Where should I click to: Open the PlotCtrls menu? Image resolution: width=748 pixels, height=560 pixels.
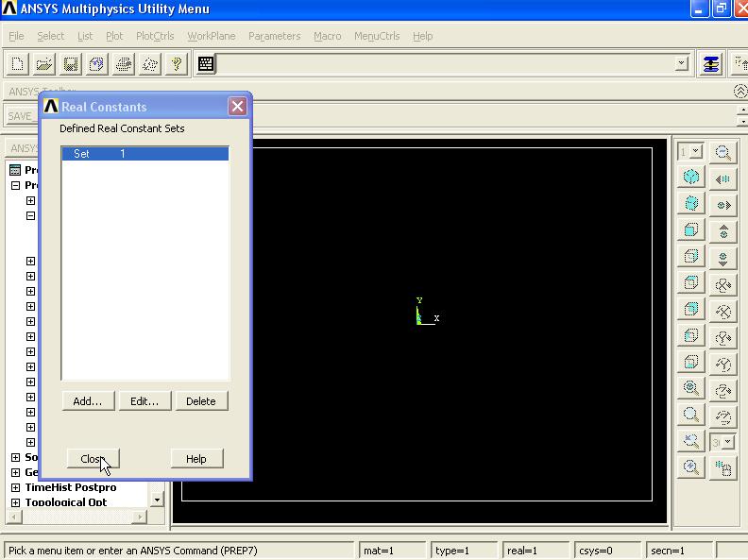point(155,36)
